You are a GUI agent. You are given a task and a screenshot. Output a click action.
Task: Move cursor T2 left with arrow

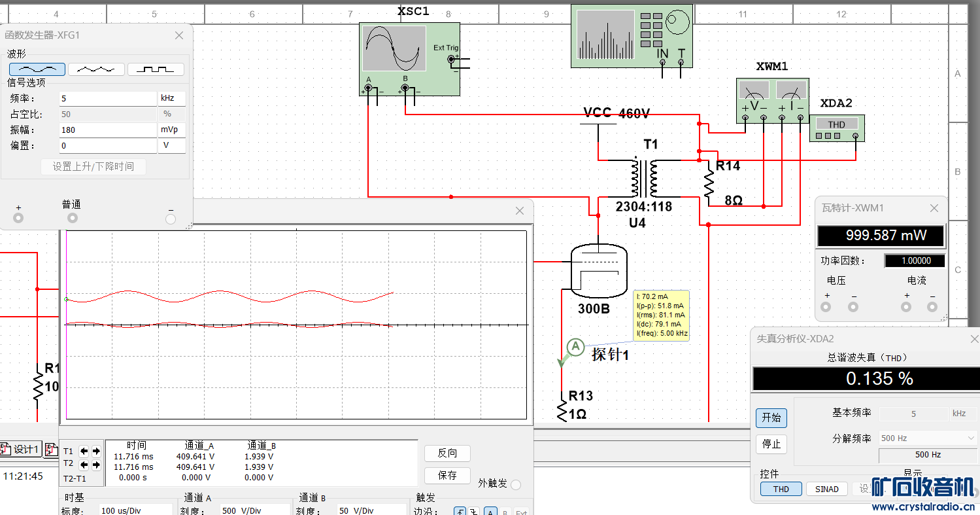[x=84, y=465]
